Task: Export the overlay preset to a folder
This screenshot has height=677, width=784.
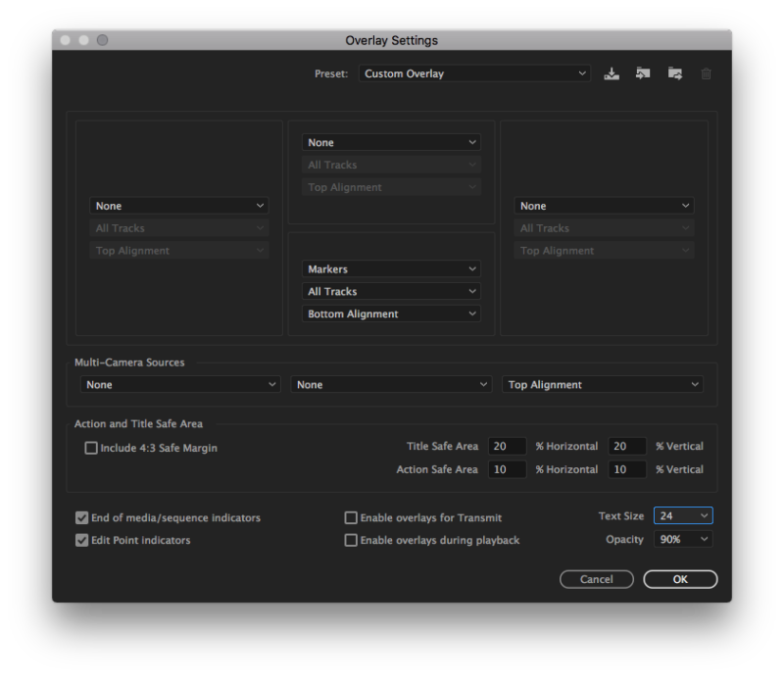Action: tap(674, 73)
